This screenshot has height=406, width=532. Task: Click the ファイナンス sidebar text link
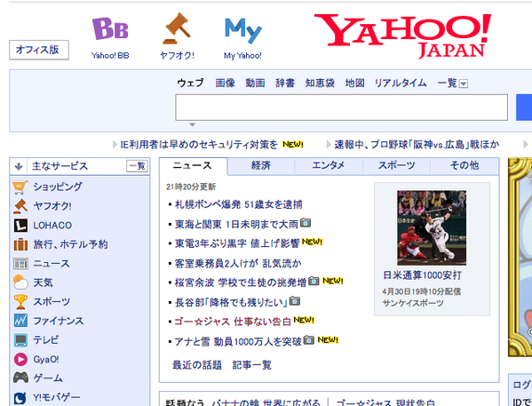click(58, 321)
